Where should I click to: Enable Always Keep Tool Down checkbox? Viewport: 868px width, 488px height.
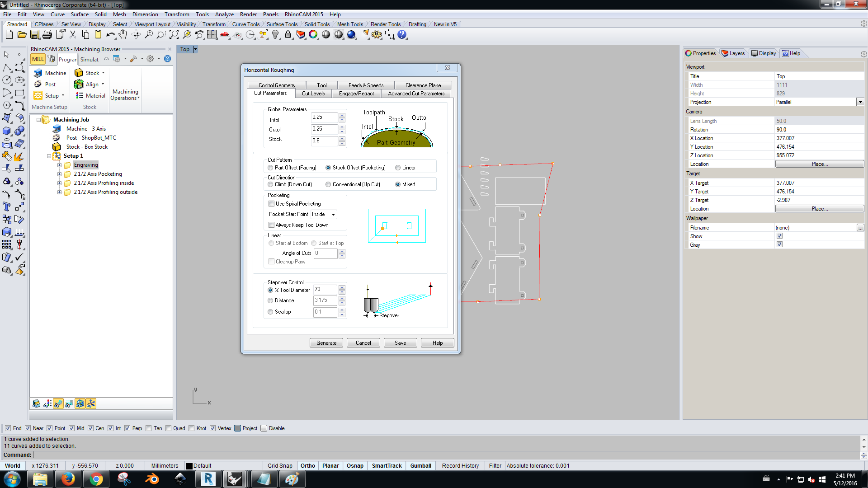[271, 225]
